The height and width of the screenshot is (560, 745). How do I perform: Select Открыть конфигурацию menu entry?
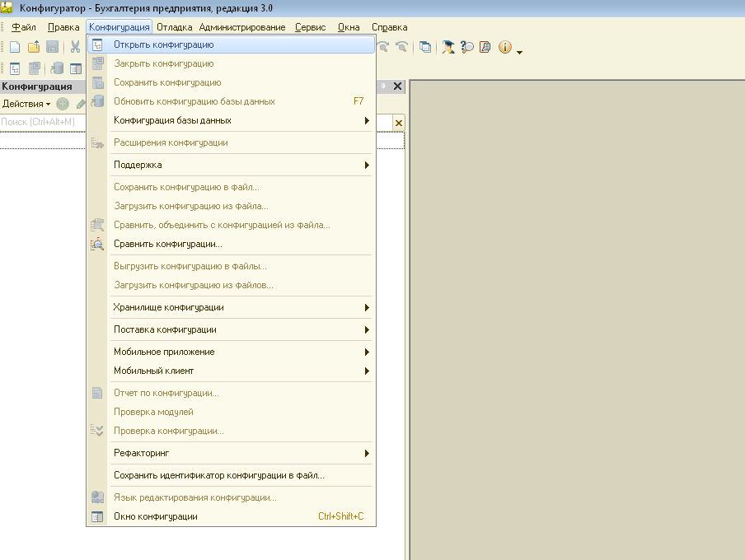[x=231, y=44]
